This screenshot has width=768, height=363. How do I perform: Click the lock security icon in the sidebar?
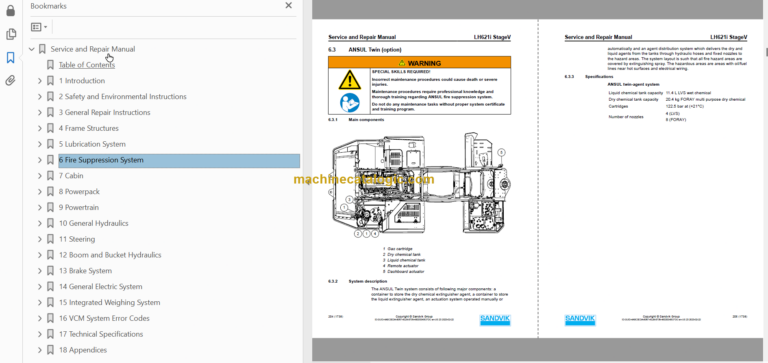click(10, 10)
